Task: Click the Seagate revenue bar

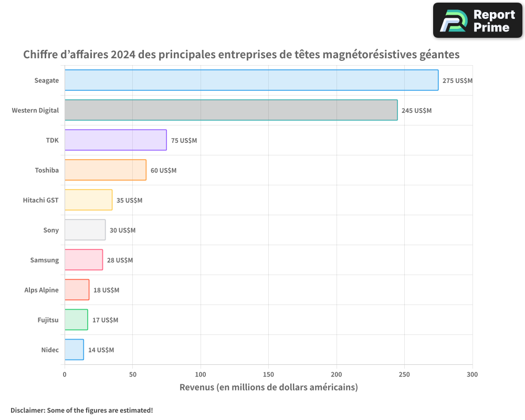Action: [x=251, y=80]
